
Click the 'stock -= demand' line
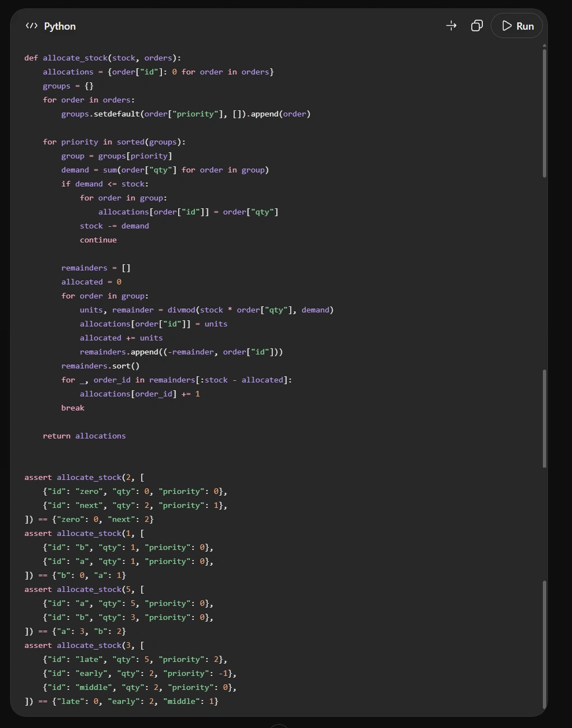pos(114,226)
